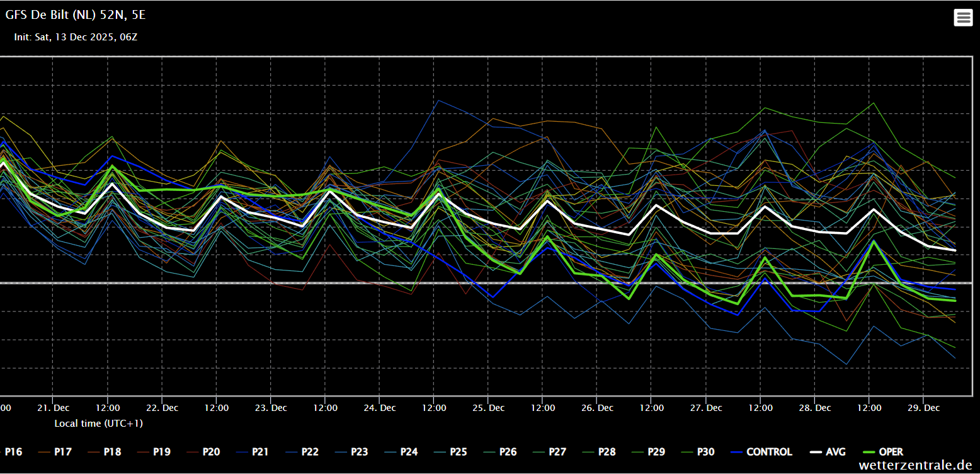Toggle the P28 legend entry
This screenshot has height=474, width=980.
tap(598, 452)
